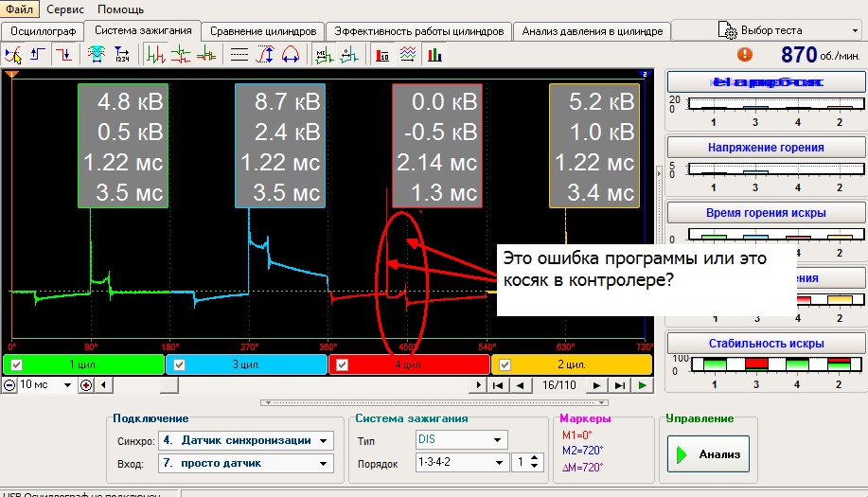Viewport: 868px width, 497px height.
Task: Click the orange marker 1 at the plot's top-left
Action: (11, 74)
